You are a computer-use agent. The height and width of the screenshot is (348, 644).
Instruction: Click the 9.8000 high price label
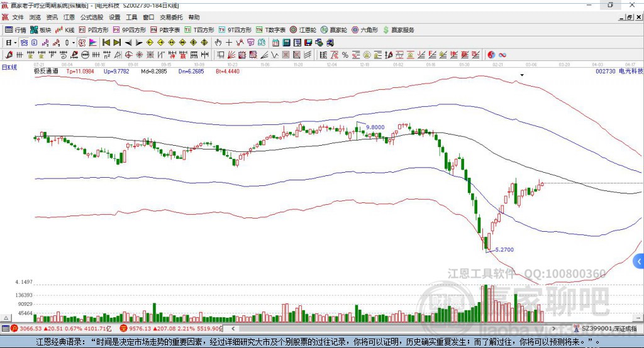(x=375, y=128)
